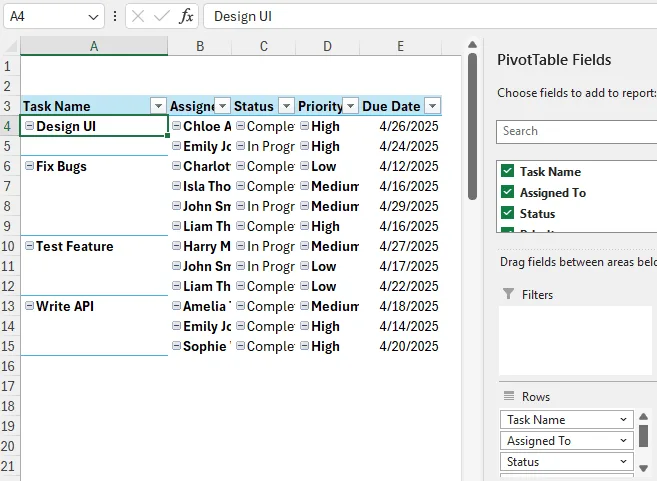Open the Priority filter dropdown
The image size is (657, 481).
pyautogui.click(x=351, y=106)
